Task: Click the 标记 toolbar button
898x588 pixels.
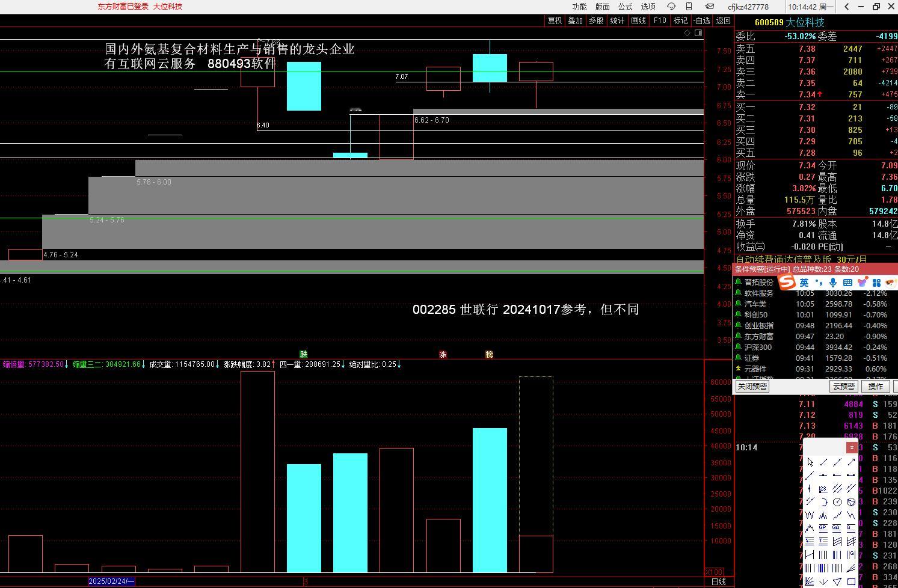Action: [681, 20]
